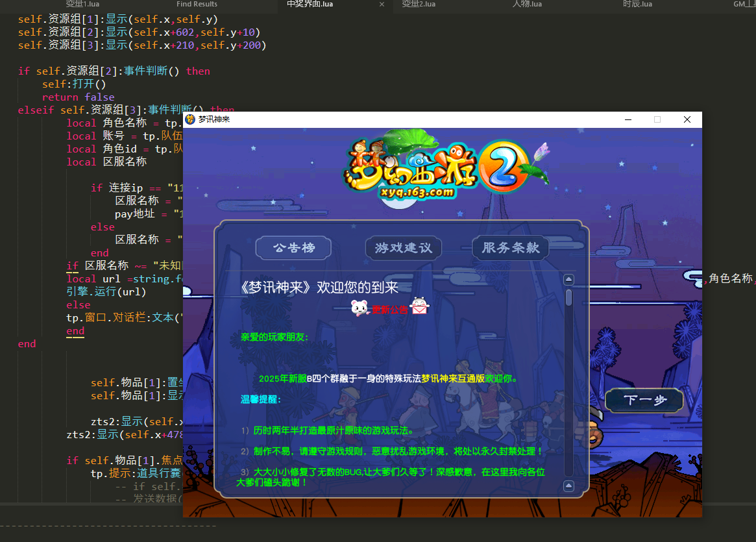Select the 人物.lua editor tab
Viewport: 756px width, 542px height.
527,4
